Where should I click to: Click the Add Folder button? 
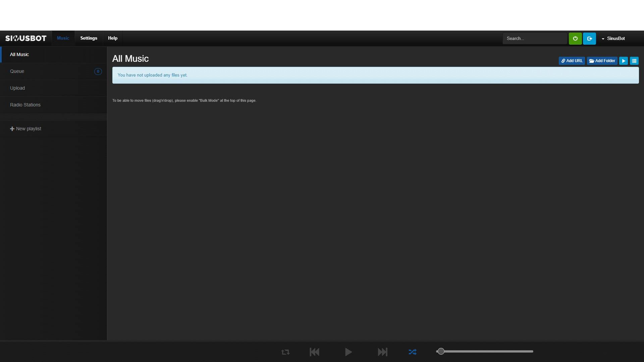pos(602,61)
